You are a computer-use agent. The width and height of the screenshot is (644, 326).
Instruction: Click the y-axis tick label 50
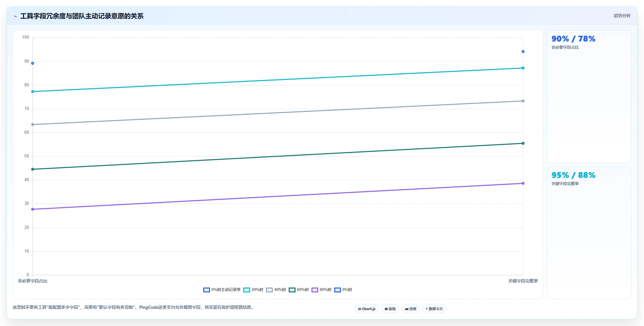click(x=27, y=156)
